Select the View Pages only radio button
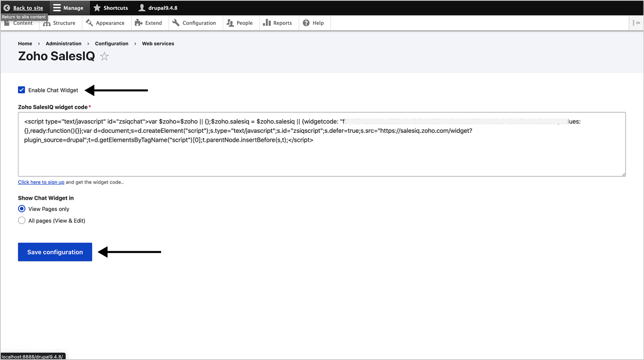Viewport: 644px width, 360px height. 22,209
